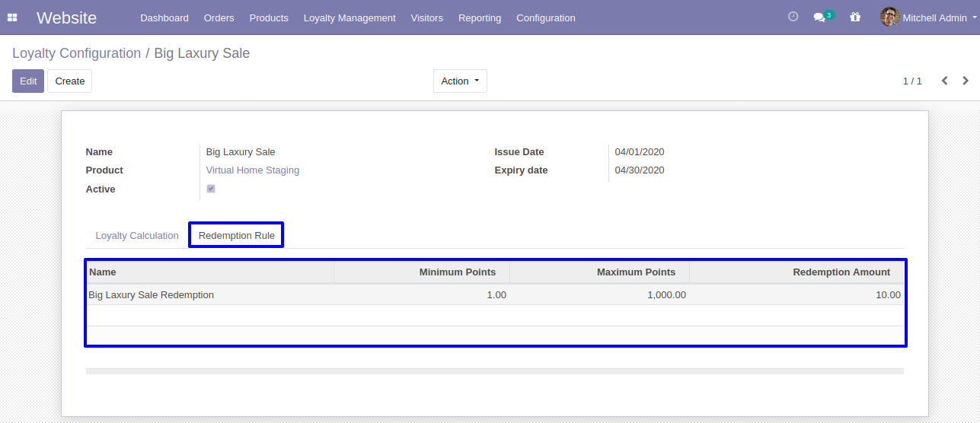Select the Redemption Rule tab
Viewport: 980px width, 423px height.
[236, 235]
